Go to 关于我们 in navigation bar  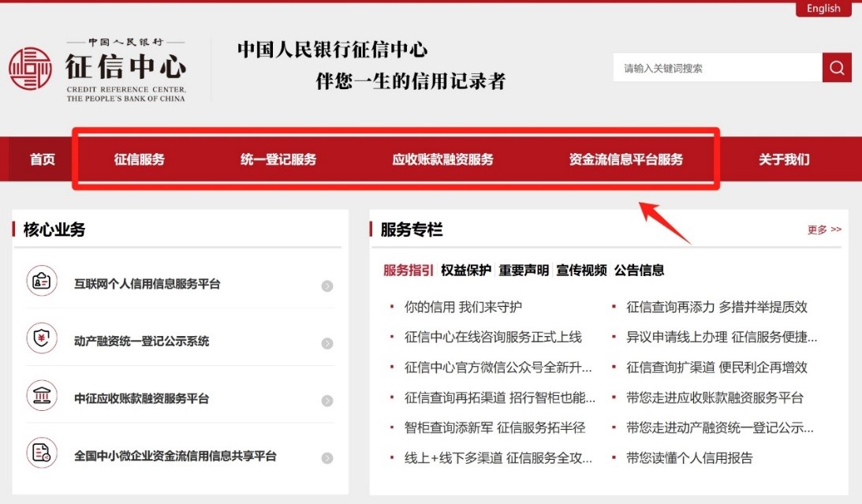pyautogui.click(x=784, y=159)
